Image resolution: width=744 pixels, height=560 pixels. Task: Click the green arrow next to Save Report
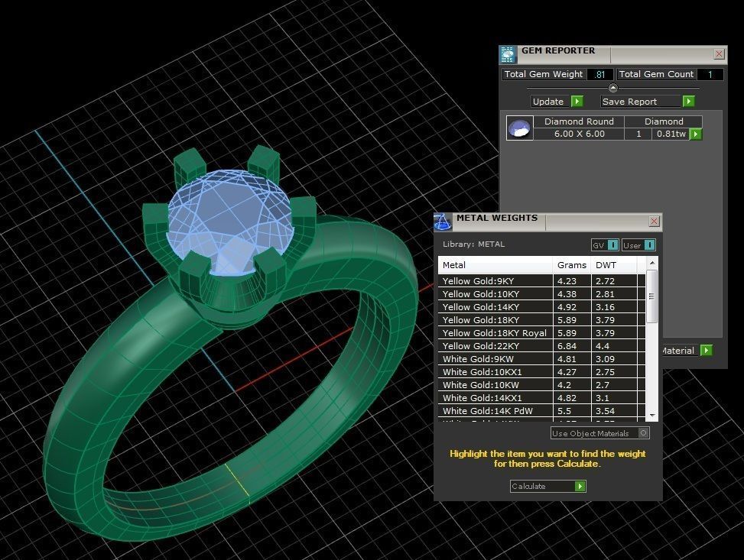tap(688, 101)
